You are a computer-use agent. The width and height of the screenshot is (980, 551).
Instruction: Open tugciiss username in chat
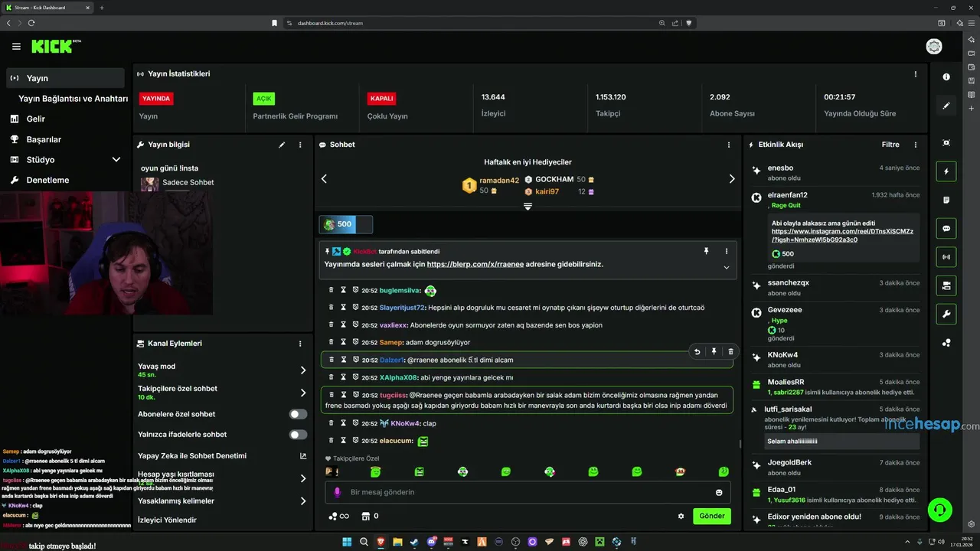(x=393, y=396)
